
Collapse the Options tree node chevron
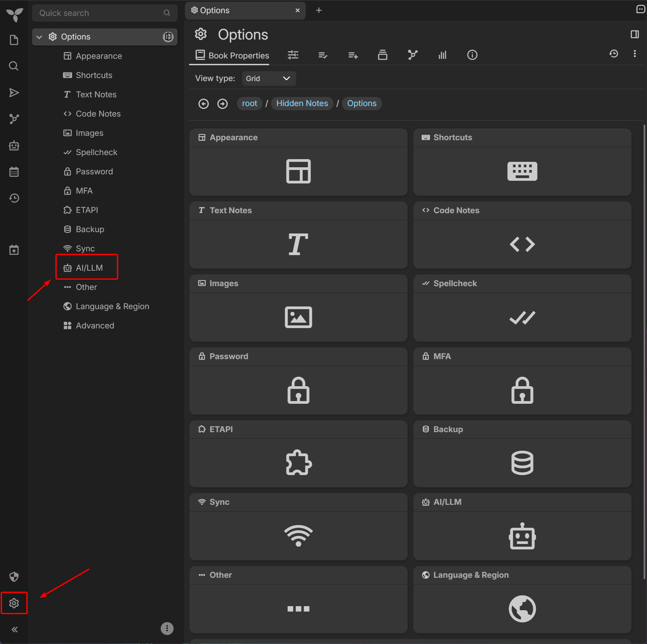pos(39,37)
